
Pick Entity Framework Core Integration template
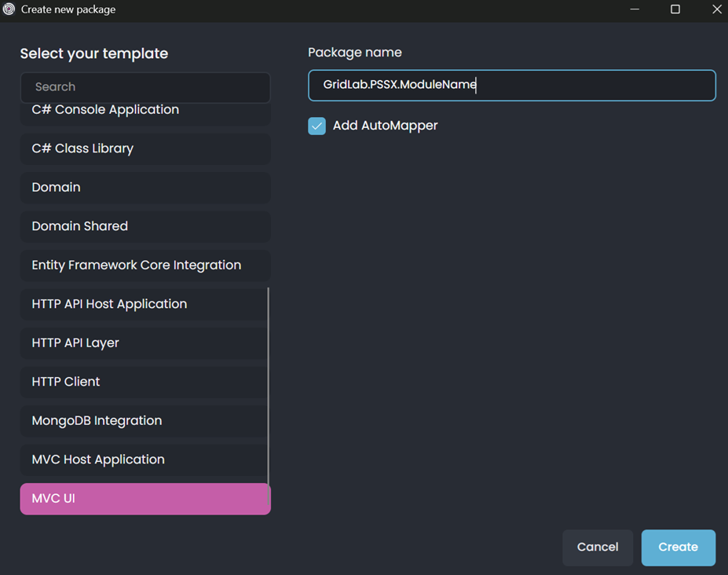[x=145, y=266]
